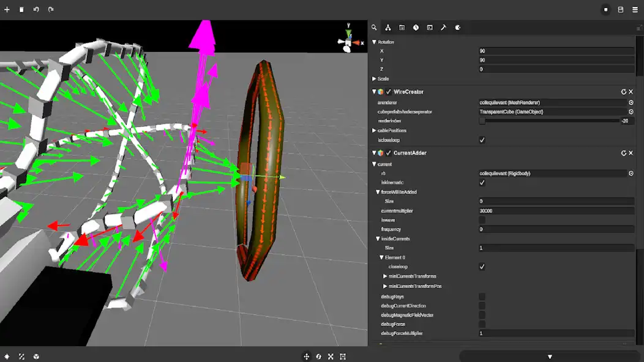This screenshot has height=362, width=644.
Task: Click the add (plus) icon in top toolbar
Action: click(7, 10)
